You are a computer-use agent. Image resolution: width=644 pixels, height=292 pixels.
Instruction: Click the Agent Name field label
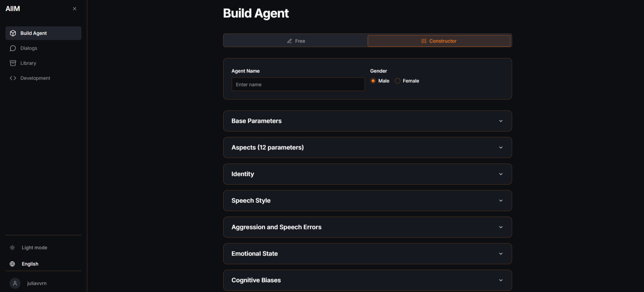pyautogui.click(x=246, y=71)
